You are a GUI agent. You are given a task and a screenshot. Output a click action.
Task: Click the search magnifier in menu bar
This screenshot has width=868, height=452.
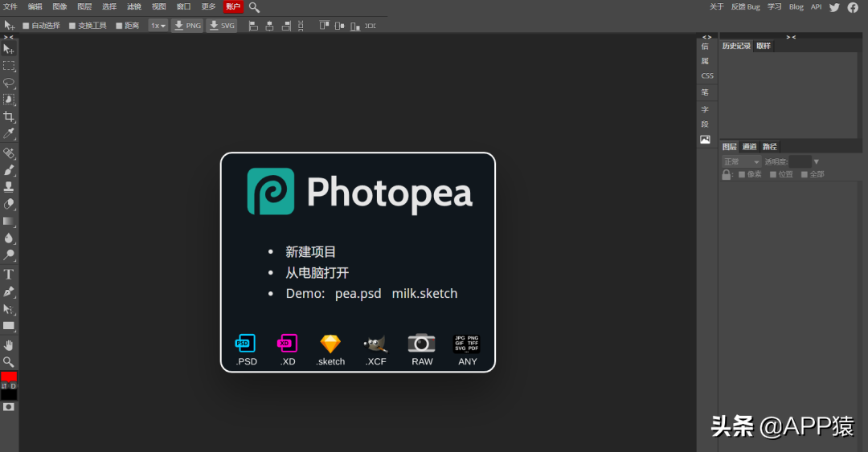coord(254,7)
